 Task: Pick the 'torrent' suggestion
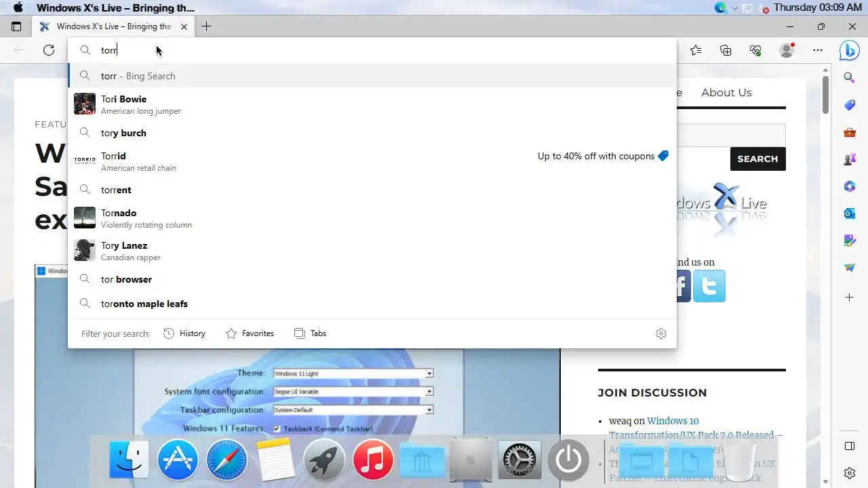[x=372, y=190]
